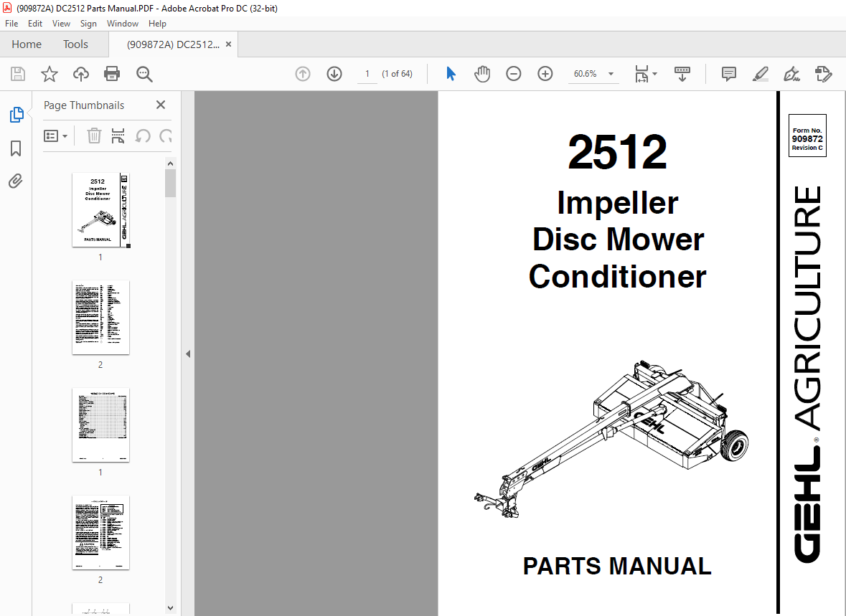Screen dimensions: 846x616
Task: Go to previous page arrow
Action: tap(303, 74)
